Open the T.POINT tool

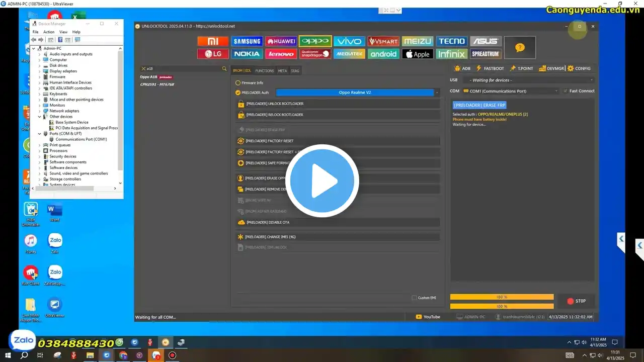coord(521,68)
